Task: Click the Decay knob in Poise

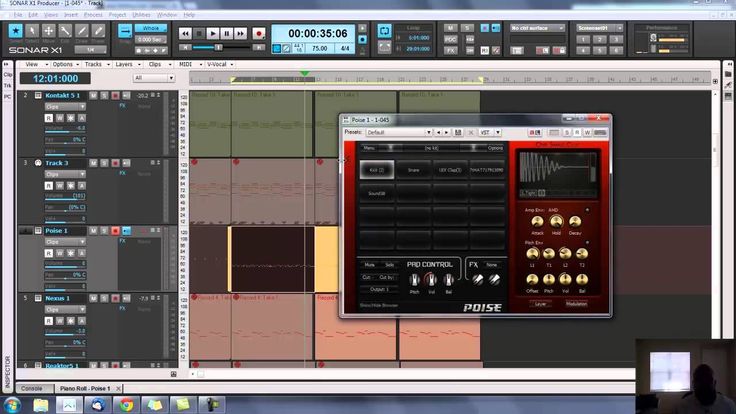Action: coord(575,222)
